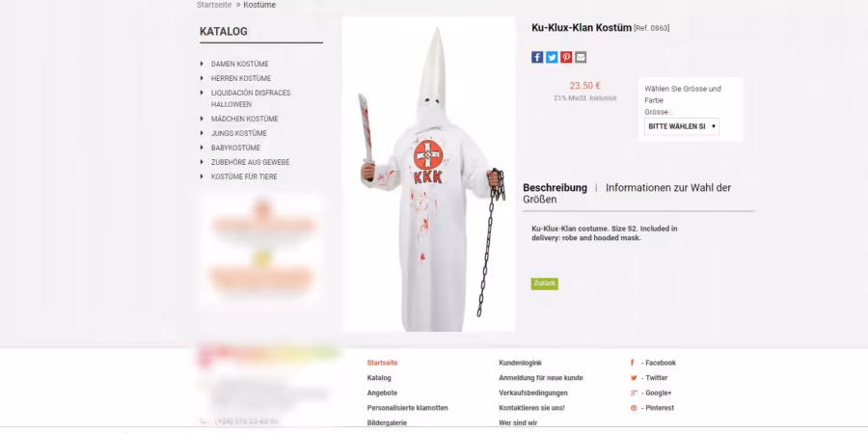Expand Herren Kostüme category arrow

203,78
